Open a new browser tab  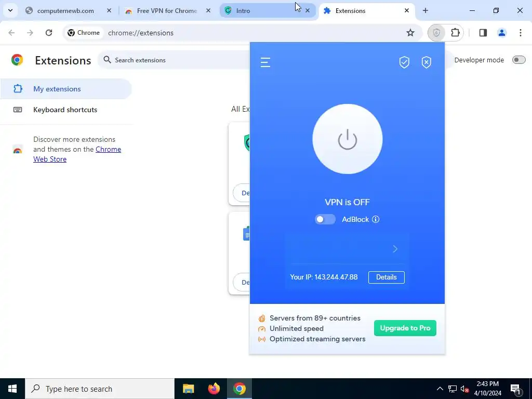[425, 11]
